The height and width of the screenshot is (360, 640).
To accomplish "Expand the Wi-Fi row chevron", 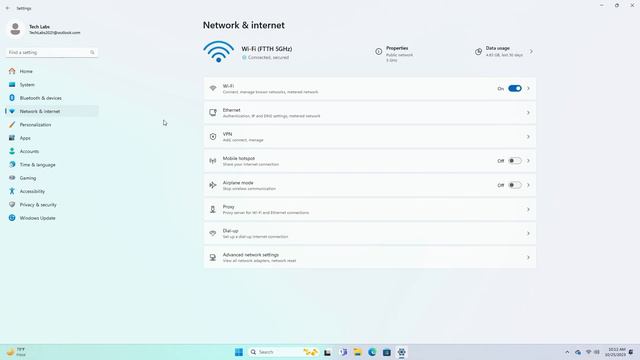I will (528, 89).
